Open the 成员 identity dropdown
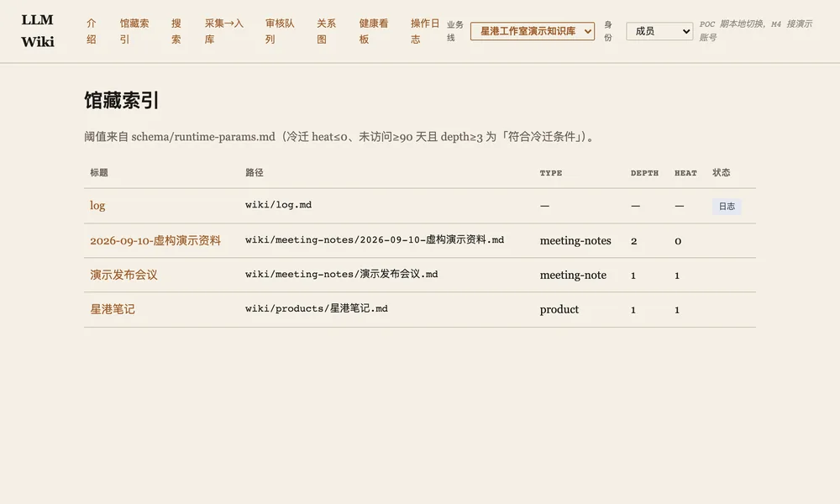 pos(659,31)
